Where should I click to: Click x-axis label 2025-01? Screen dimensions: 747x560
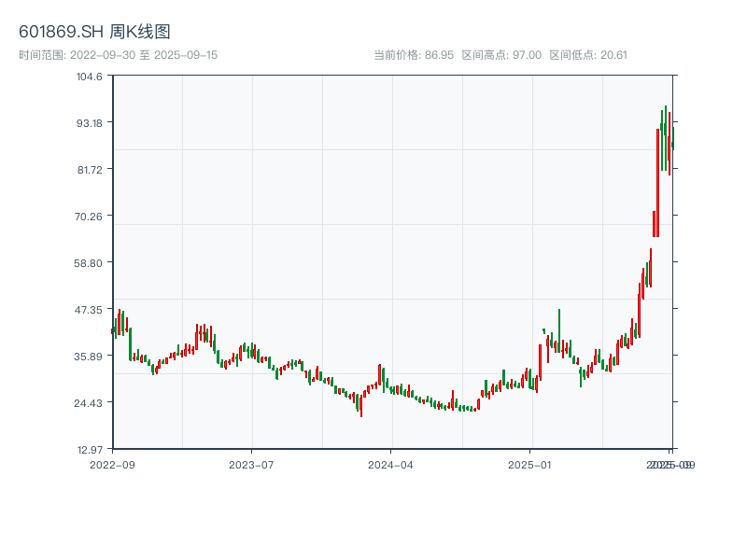coord(529,465)
